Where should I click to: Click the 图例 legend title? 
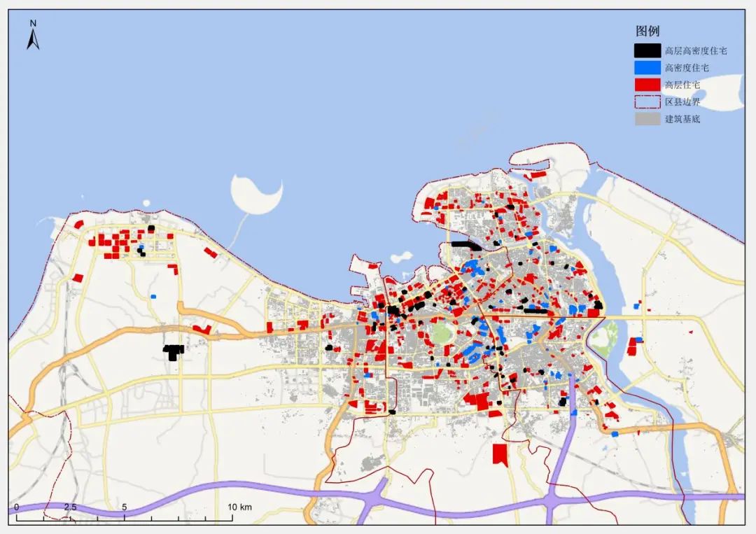point(647,31)
